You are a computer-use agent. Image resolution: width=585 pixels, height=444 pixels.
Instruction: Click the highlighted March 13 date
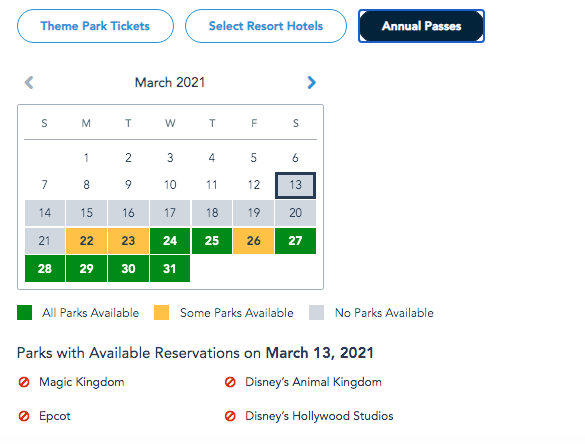(x=295, y=185)
